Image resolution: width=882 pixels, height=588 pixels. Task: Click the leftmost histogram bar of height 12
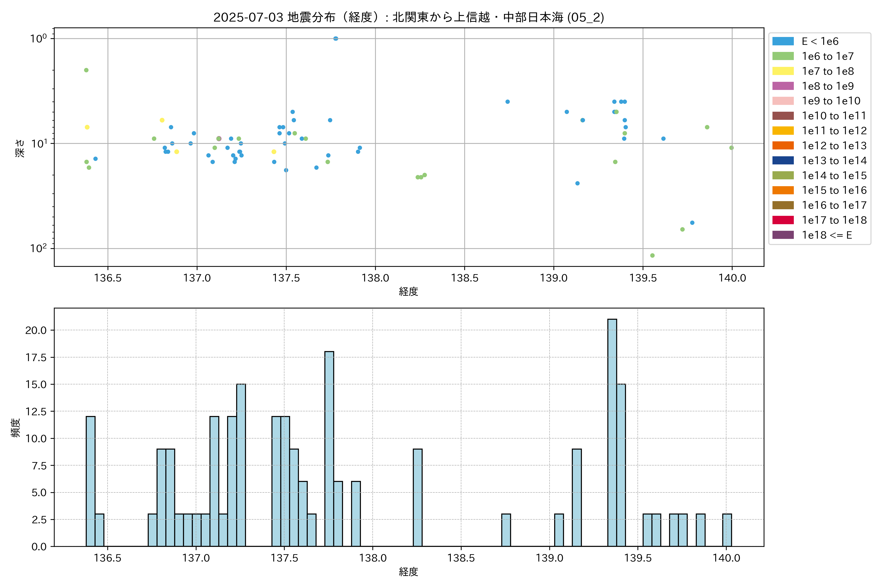90,481
